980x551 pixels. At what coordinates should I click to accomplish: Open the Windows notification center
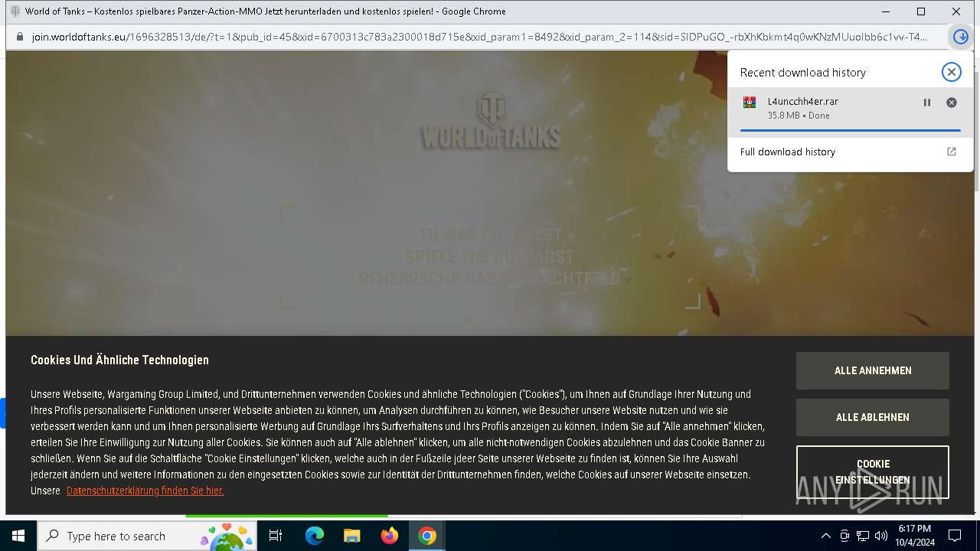[955, 536]
